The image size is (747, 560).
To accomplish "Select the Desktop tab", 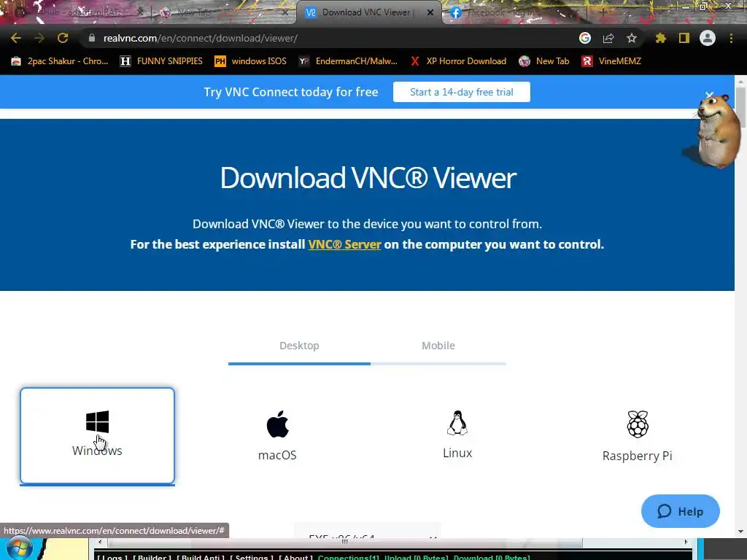I will coord(299,346).
